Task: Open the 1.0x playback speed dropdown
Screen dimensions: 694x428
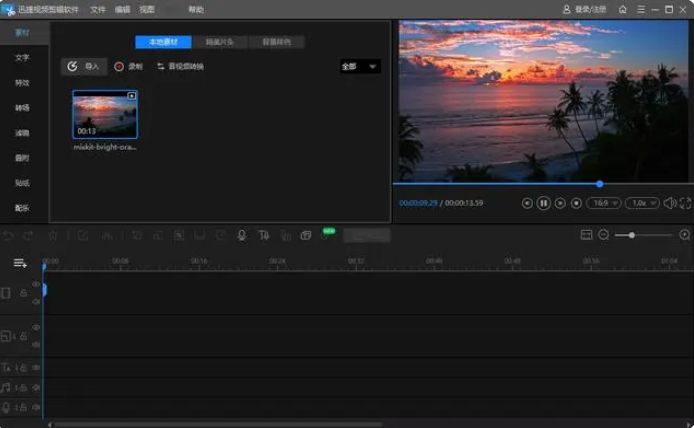Action: click(642, 203)
